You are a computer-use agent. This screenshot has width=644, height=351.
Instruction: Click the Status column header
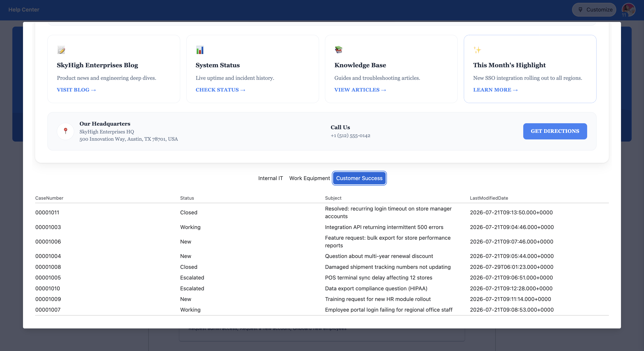coord(187,198)
